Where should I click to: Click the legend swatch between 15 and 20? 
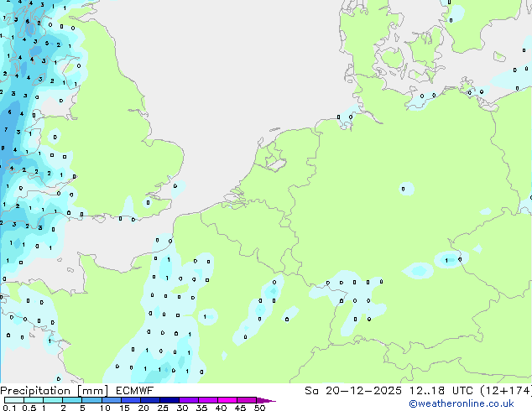tap(131, 400)
